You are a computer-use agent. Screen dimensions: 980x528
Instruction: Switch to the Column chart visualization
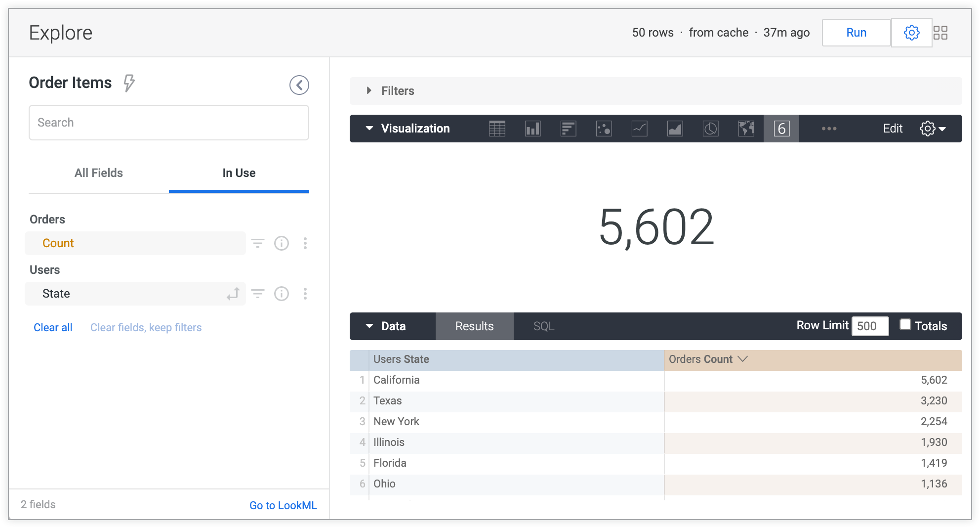click(x=533, y=129)
